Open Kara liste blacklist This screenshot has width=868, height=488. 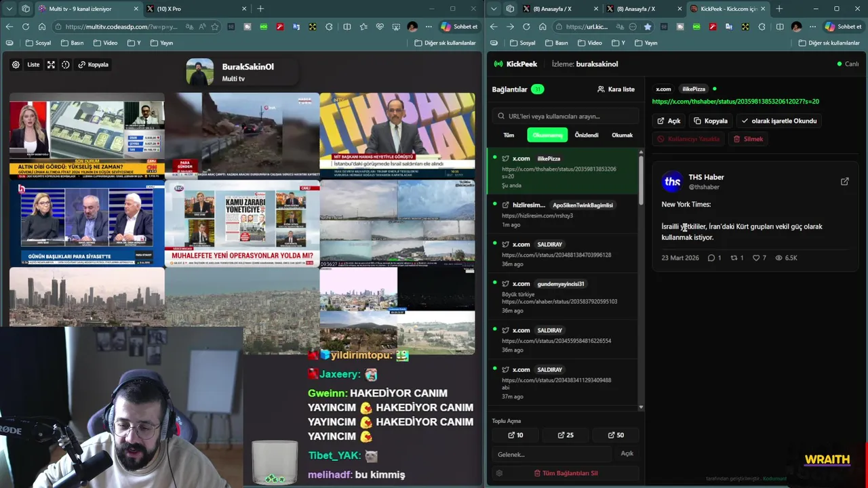tap(616, 89)
